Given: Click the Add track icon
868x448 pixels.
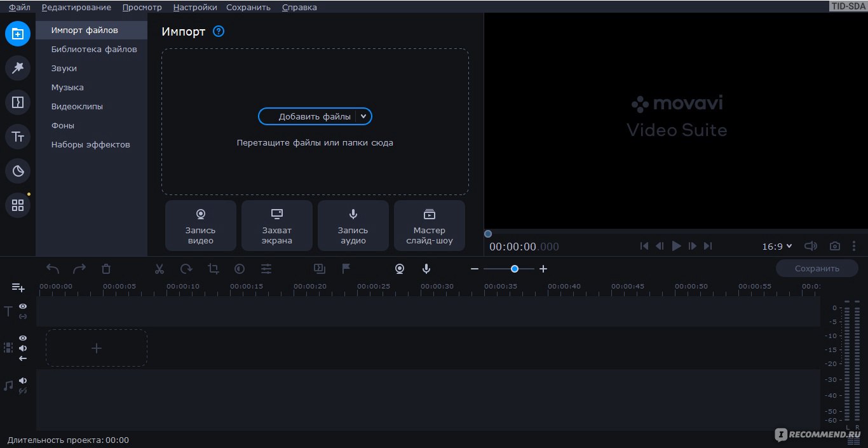Looking at the screenshot, I should (x=18, y=288).
